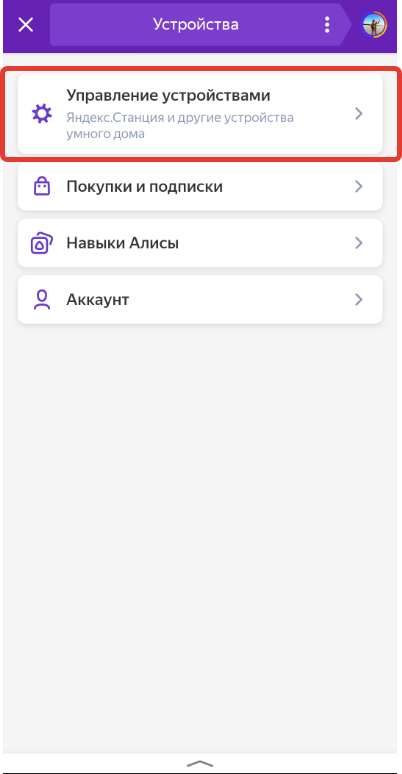Open the Покупки и подписки entry
This screenshot has height=774, width=402.
click(200, 187)
